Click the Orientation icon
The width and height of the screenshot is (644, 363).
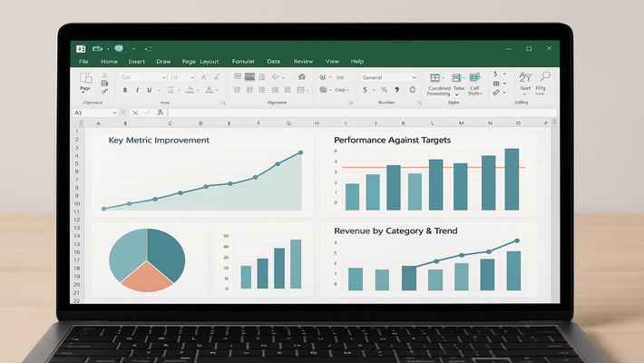[x=276, y=77]
